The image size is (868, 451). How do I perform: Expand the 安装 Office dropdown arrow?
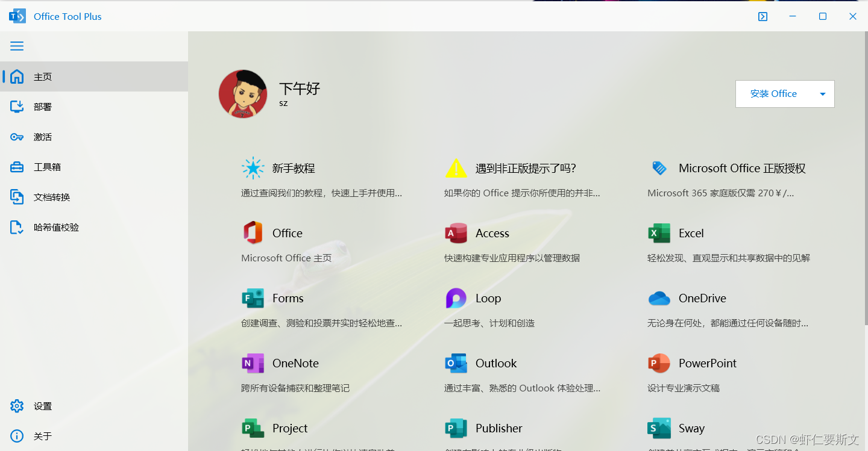point(823,94)
